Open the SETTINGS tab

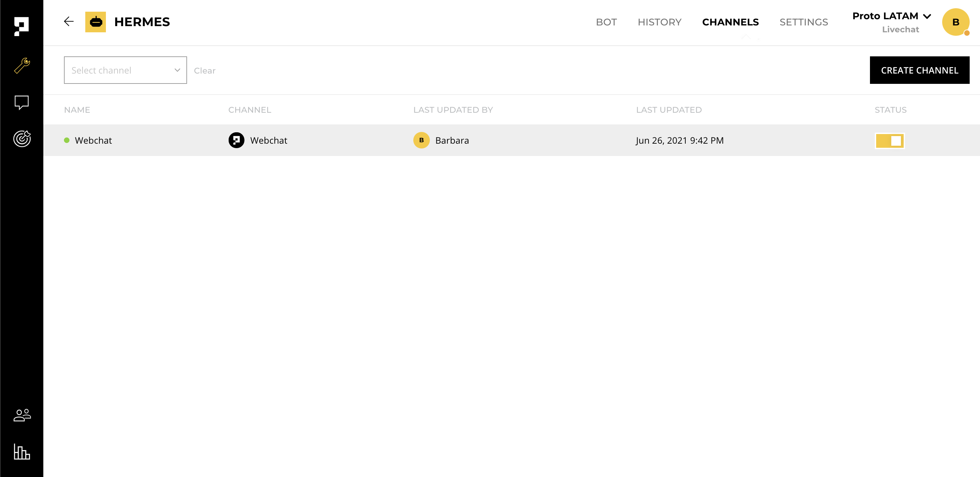(804, 22)
